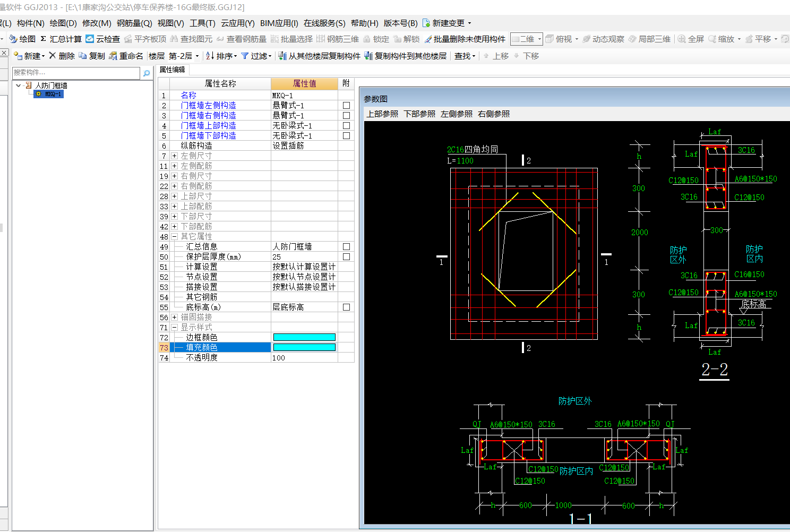790x532 pixels.
Task: Toggle checkbox for 门框墙左侧构造 row
Action: click(346, 105)
